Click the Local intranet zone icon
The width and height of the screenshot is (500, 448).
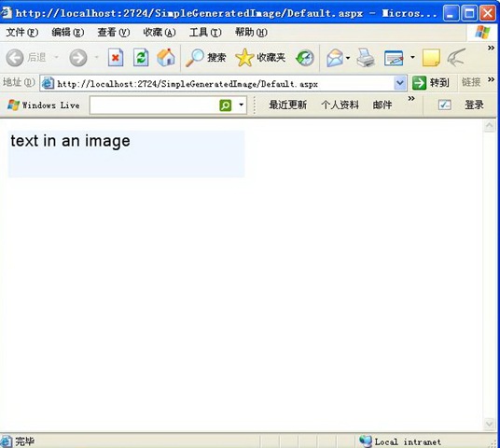366,441
